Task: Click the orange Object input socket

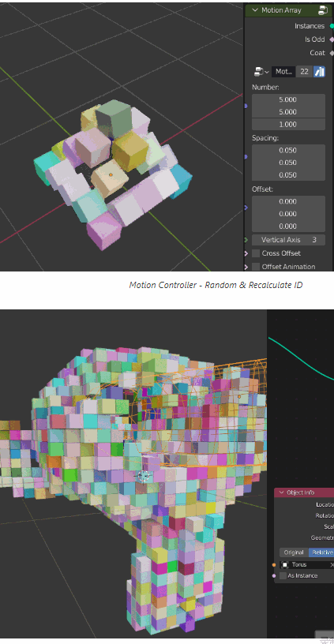Action: (274, 565)
